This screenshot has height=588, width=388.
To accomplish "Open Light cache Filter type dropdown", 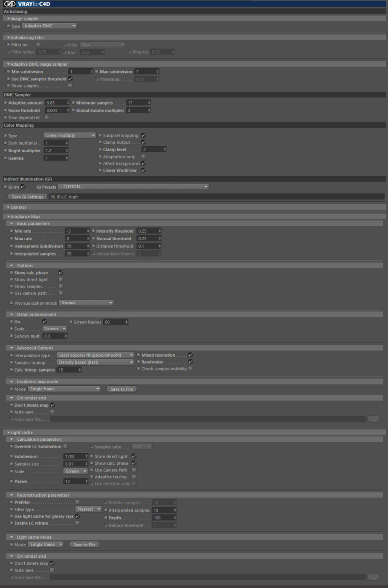I will point(89,509).
